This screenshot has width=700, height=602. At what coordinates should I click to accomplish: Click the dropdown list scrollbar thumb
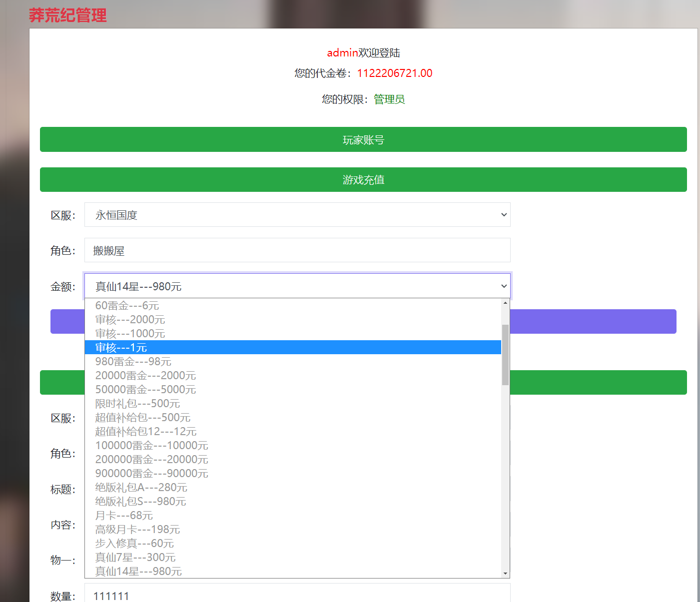(x=505, y=355)
